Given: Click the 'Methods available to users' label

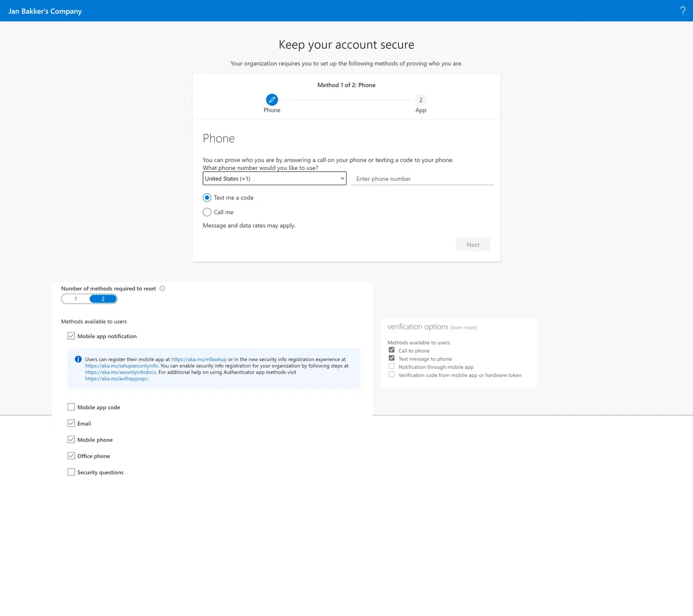Looking at the screenshot, I should pos(94,322).
